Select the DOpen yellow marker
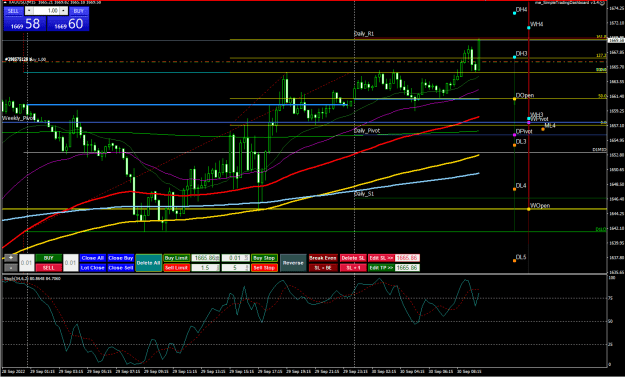The image size is (625, 377). [x=515, y=99]
